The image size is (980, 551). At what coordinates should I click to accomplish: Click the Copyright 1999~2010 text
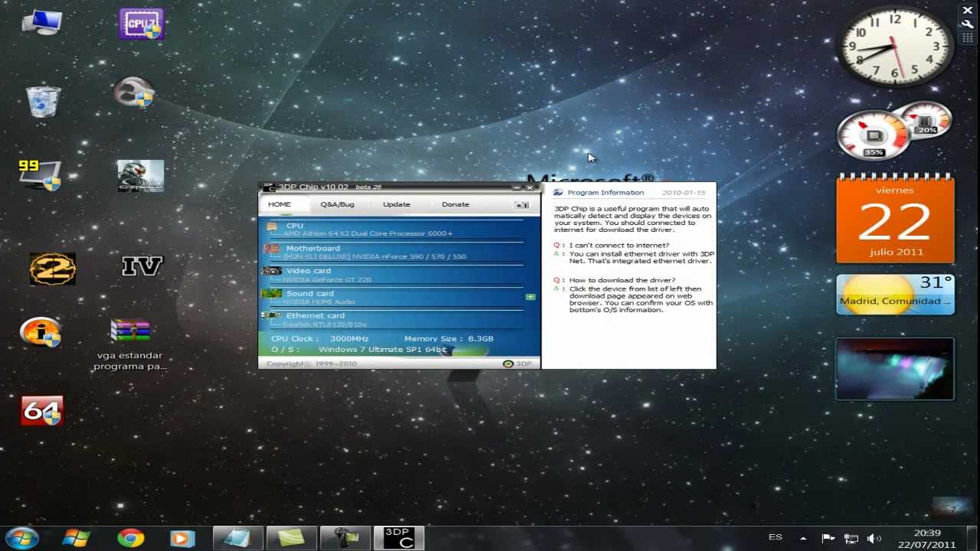[x=312, y=364]
